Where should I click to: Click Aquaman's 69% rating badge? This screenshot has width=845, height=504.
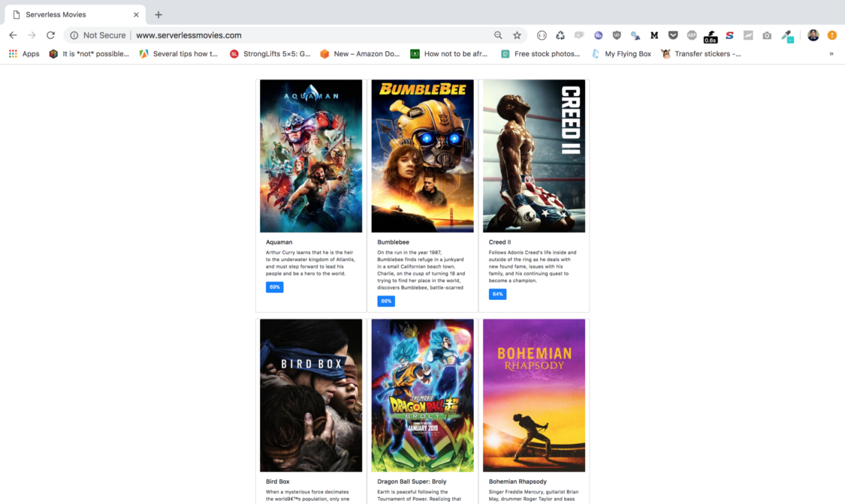pos(275,287)
